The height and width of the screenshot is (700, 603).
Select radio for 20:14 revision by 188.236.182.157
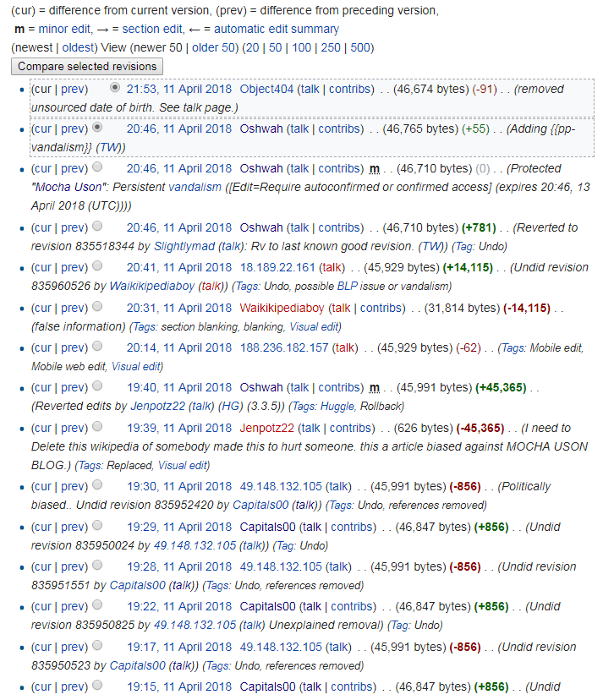[97, 346]
